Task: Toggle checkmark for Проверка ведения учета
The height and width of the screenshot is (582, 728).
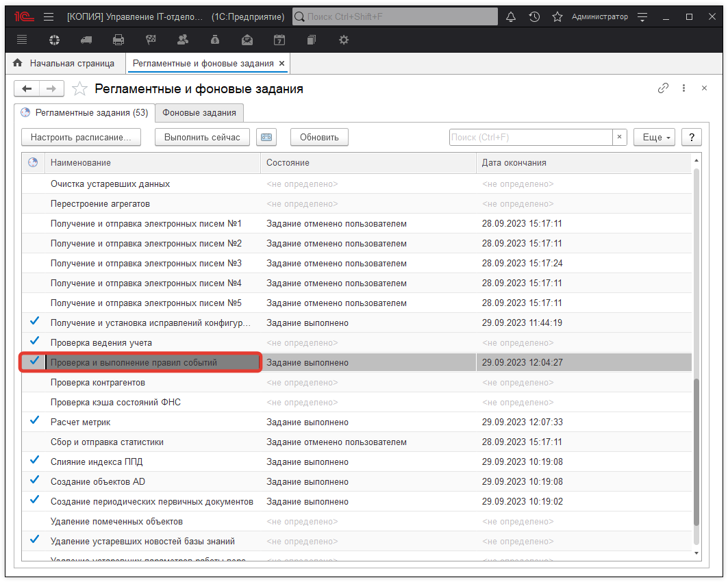Action: point(34,341)
